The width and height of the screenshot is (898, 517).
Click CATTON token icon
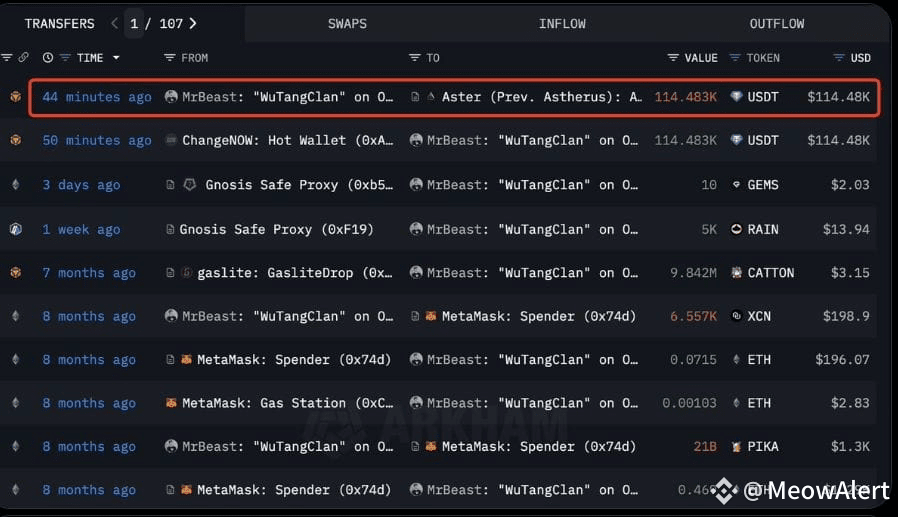point(736,273)
